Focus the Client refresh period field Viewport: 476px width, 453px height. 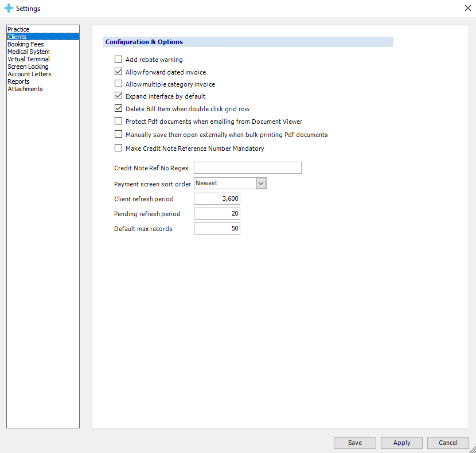[217, 199]
